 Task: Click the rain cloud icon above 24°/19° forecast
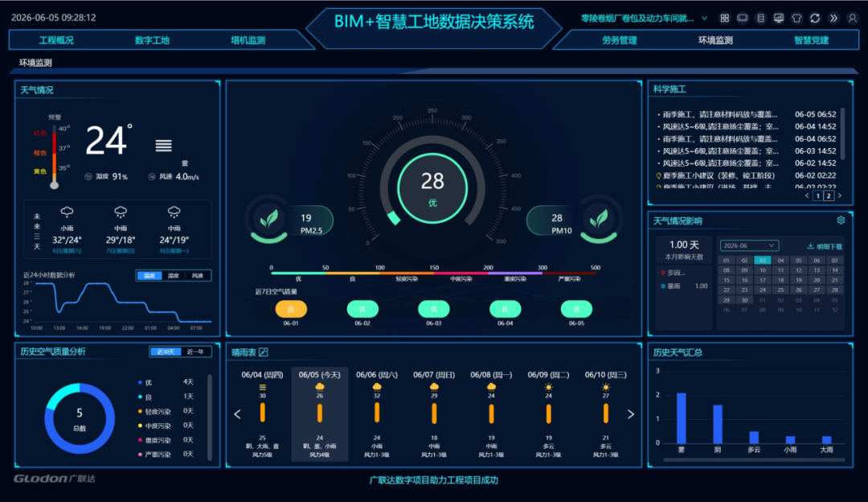click(174, 212)
